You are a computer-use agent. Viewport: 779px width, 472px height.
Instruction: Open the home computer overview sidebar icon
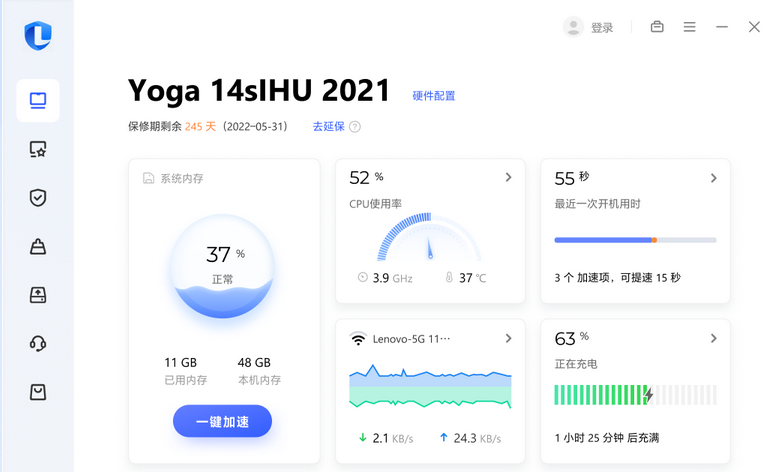[38, 100]
